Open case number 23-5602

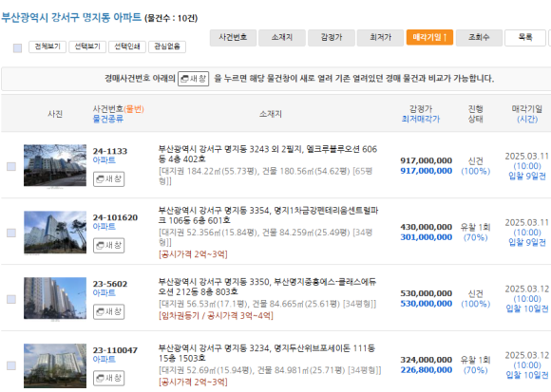(x=110, y=284)
